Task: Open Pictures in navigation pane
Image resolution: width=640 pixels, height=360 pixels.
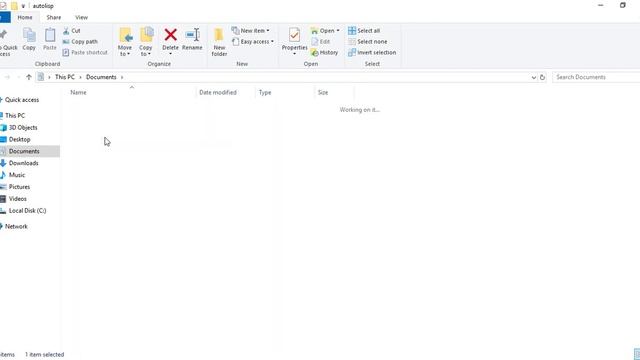Action: pos(19,187)
